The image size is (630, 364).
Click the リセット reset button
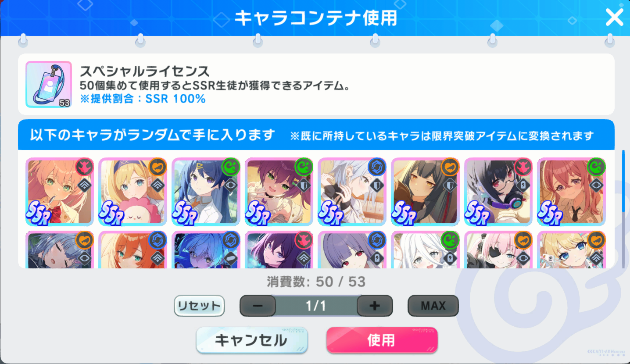(x=199, y=306)
